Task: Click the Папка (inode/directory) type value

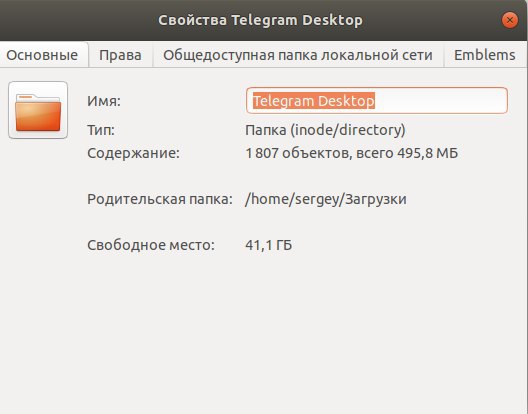Action: [x=325, y=130]
